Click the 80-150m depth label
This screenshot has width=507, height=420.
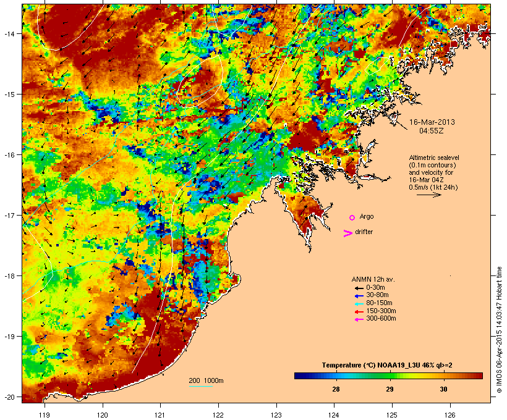(x=379, y=303)
